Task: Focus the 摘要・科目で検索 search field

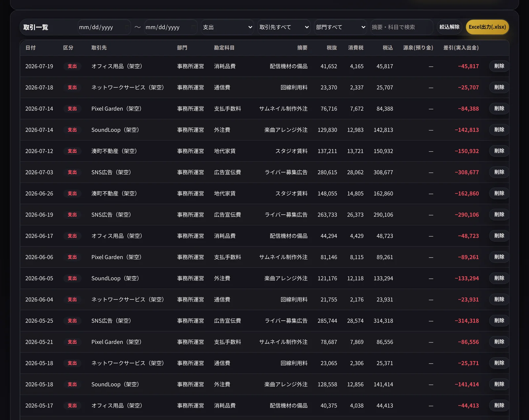Action: [402, 27]
